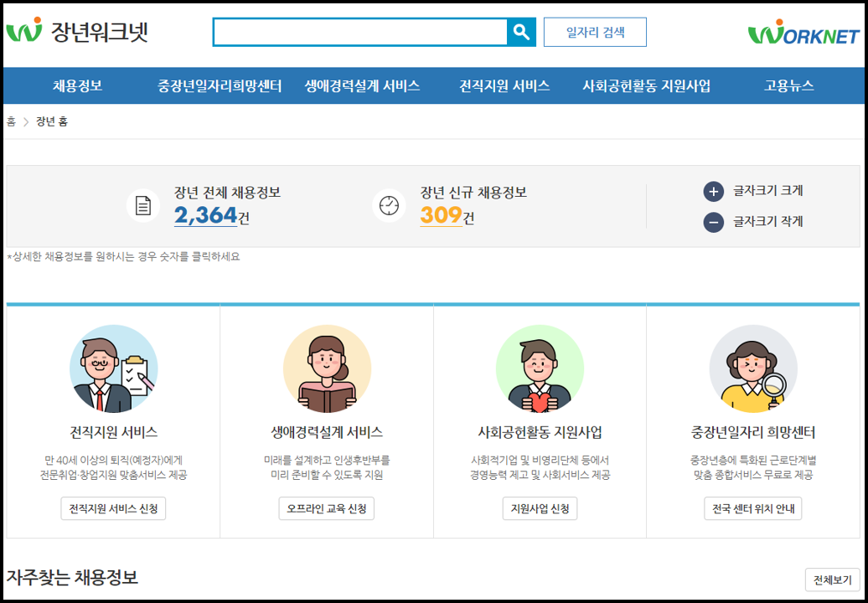Open the WORKNET logo link
The height and width of the screenshot is (603, 868).
pyautogui.click(x=803, y=32)
